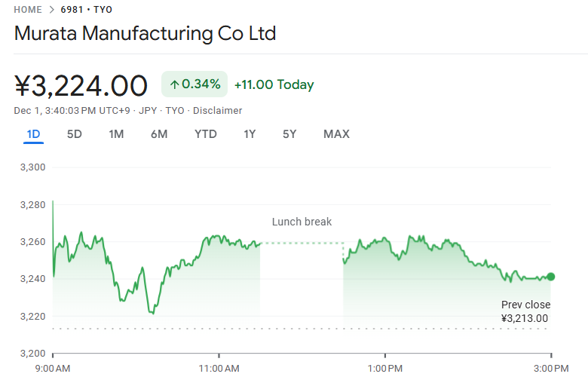Switch to the 1M range tab
Screen dimensions: 588x380
(116, 134)
